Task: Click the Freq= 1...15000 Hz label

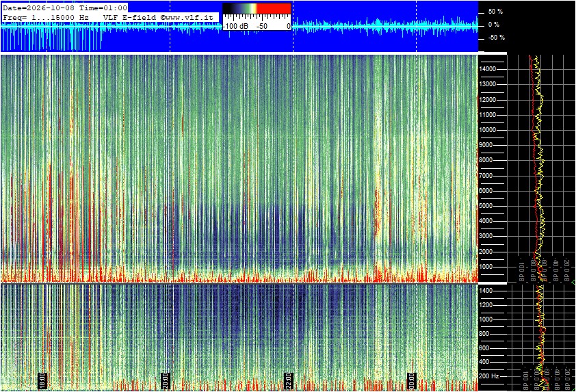Action: coord(46,17)
